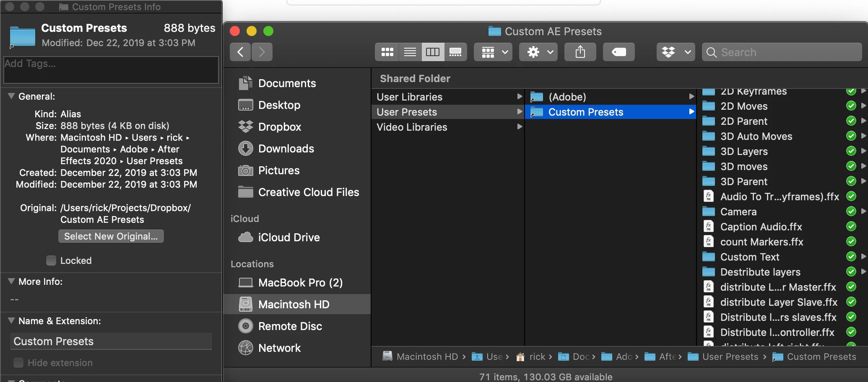Open Downloads in the Finder sidebar
Screen dimensions: 868x382
(x=297, y=148)
